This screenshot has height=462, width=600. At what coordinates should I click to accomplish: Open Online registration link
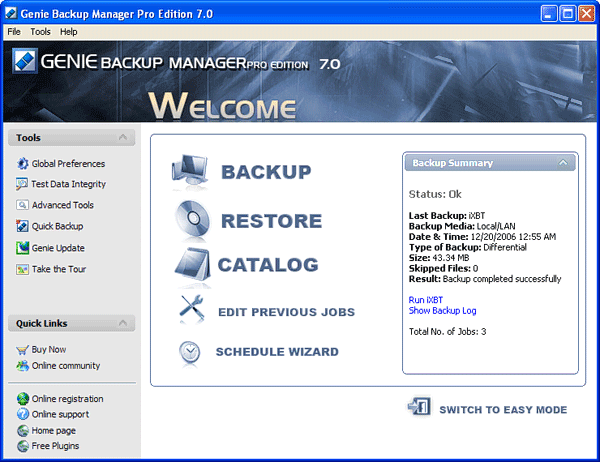point(67,399)
